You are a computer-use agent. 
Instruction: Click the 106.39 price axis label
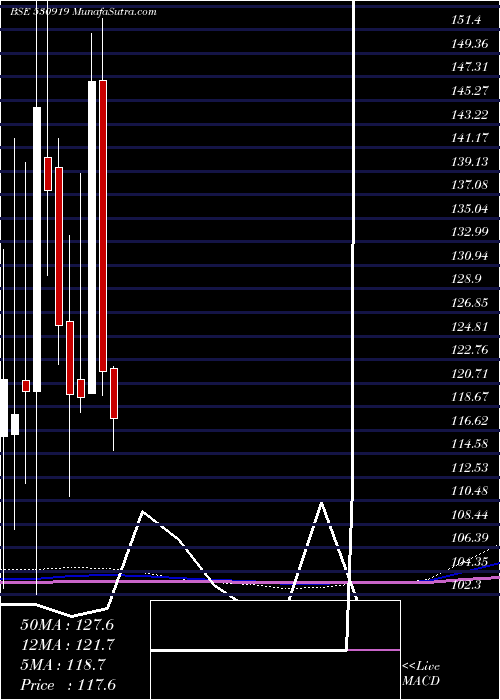click(469, 538)
